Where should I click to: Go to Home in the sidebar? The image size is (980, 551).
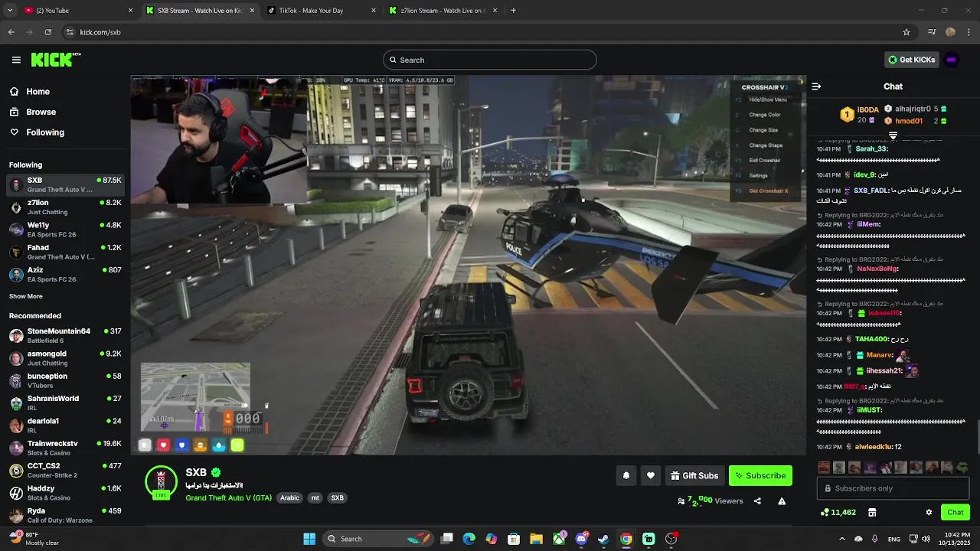click(x=38, y=91)
